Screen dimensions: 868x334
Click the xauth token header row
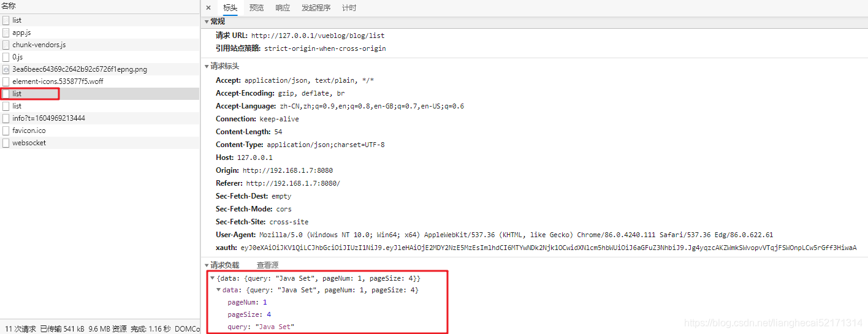point(536,248)
